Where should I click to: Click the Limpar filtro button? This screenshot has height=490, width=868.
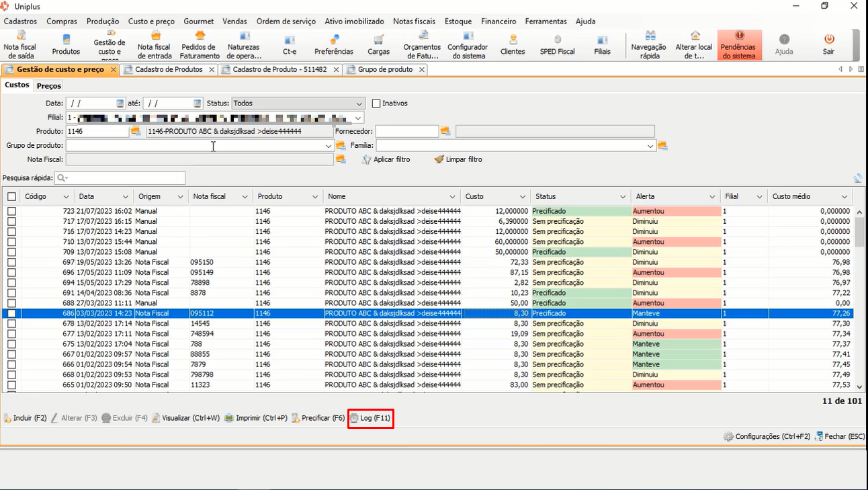pyautogui.click(x=458, y=159)
